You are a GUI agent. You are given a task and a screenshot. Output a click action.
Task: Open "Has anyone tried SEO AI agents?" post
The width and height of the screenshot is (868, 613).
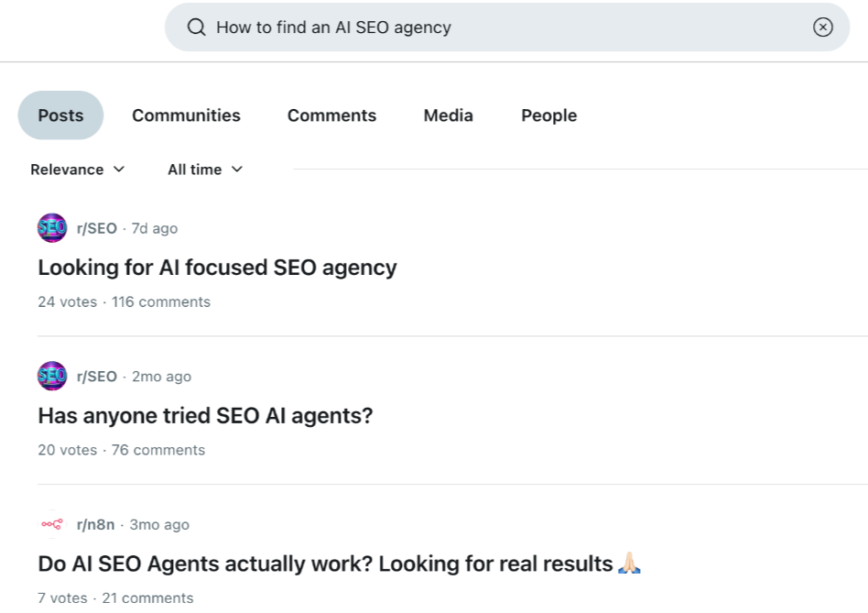click(205, 416)
